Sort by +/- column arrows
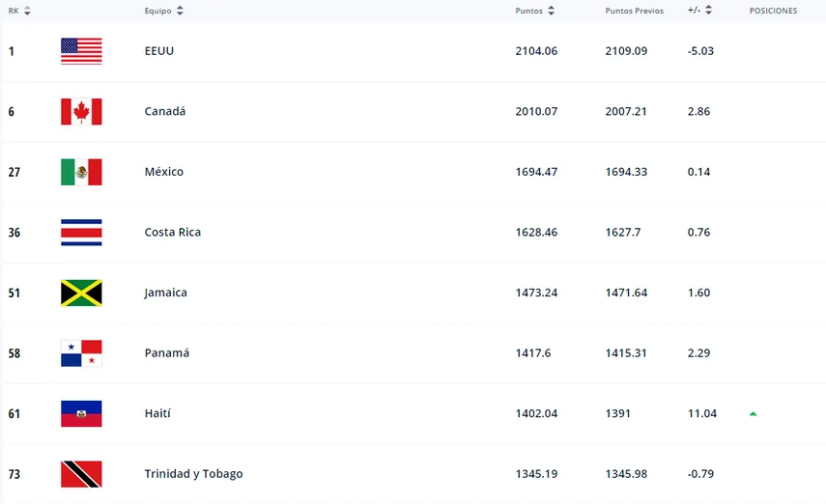 [x=708, y=11]
